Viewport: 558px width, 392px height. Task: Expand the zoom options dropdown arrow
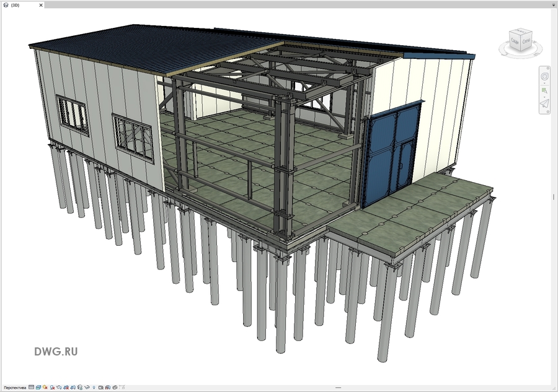click(544, 97)
